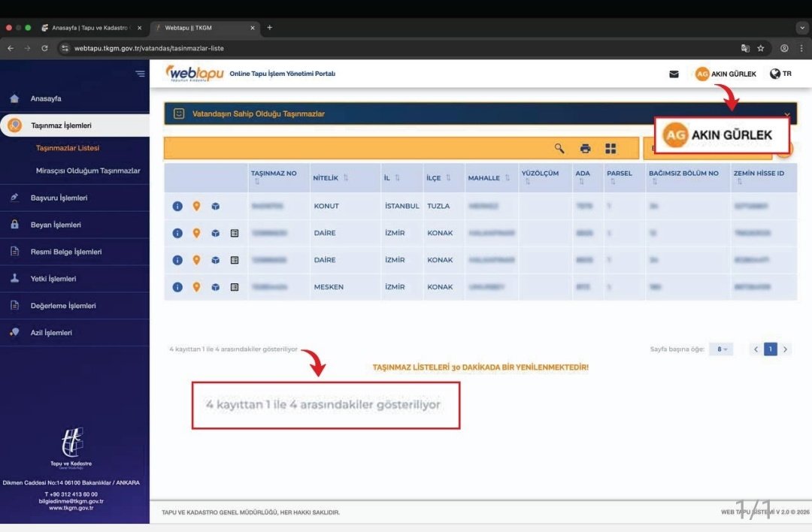Image resolution: width=812 pixels, height=532 pixels.
Task: Collapse the Vatandaşın Sahip Olduğu Taşınmazlar panel chevron
Action: [x=786, y=114]
